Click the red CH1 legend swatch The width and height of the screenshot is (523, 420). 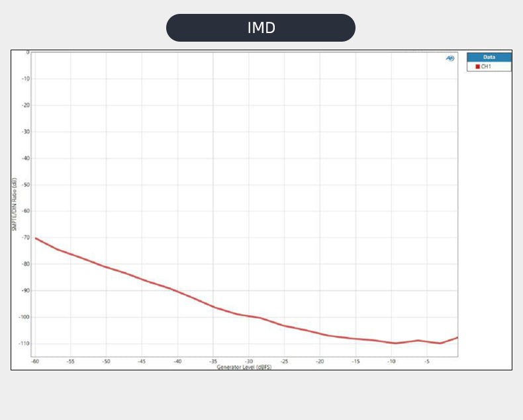pos(477,67)
